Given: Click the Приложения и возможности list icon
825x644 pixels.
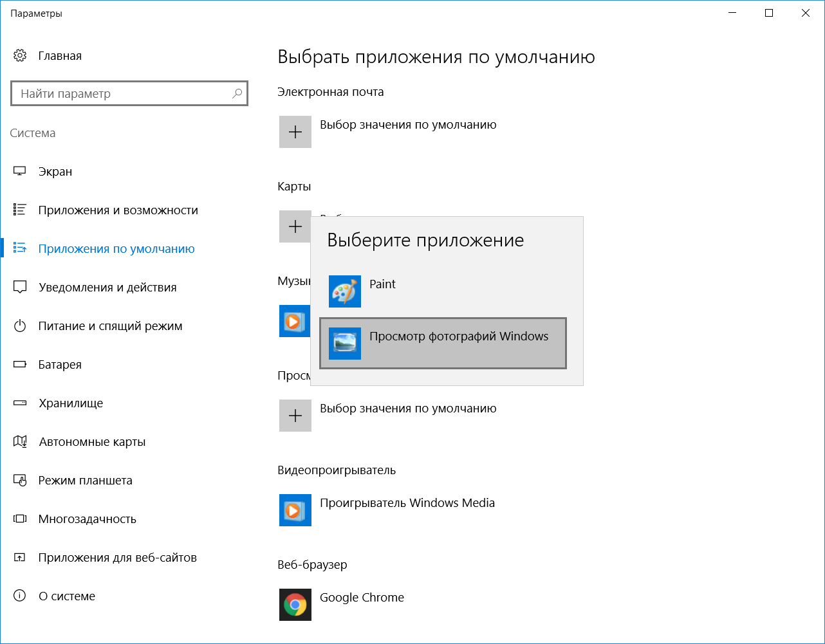Looking at the screenshot, I should click(20, 210).
